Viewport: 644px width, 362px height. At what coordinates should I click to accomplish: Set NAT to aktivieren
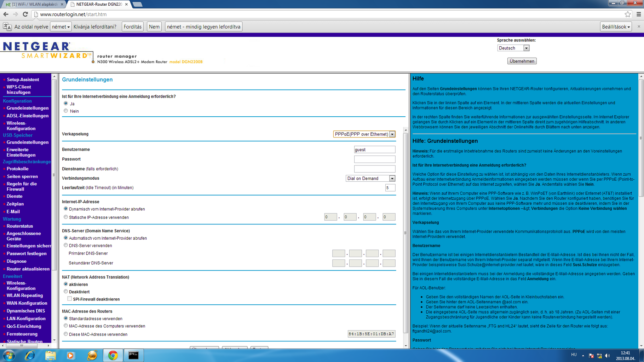[x=66, y=284]
